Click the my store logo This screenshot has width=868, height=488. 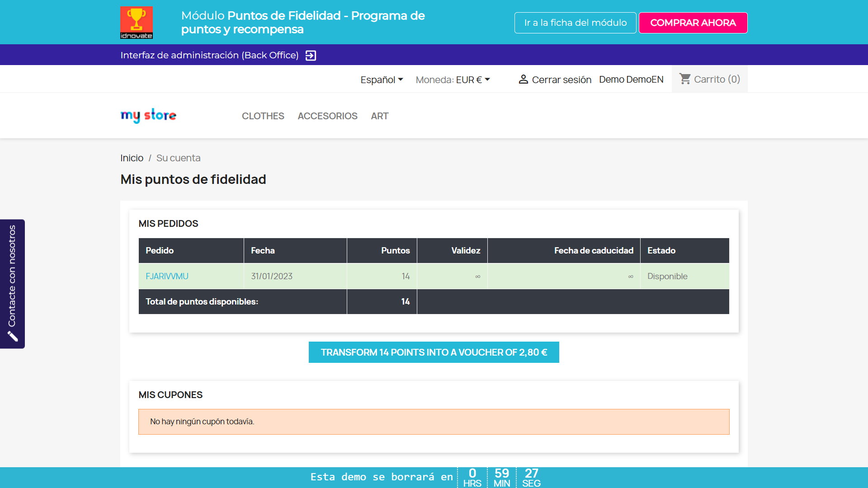pos(148,116)
